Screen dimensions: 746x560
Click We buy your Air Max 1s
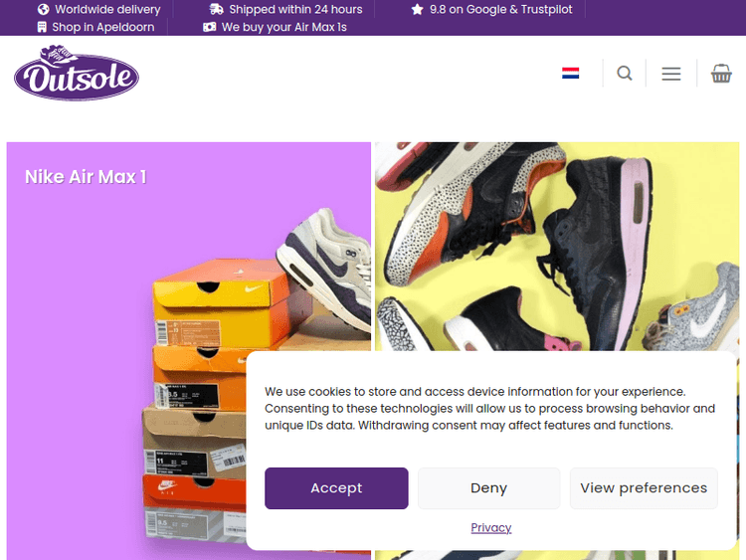(x=284, y=27)
